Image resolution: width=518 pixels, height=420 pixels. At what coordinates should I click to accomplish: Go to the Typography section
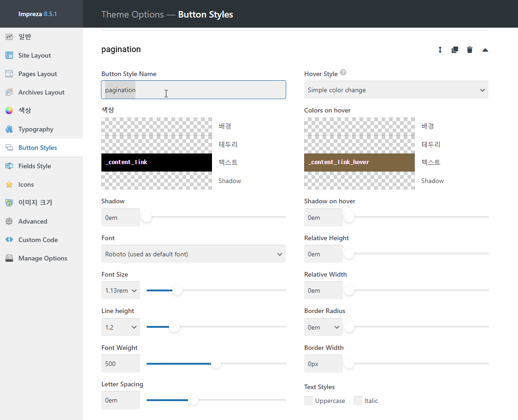click(x=35, y=129)
